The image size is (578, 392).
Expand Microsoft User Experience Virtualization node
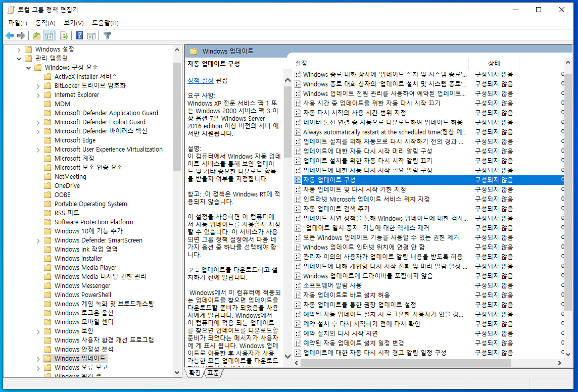coord(38,150)
